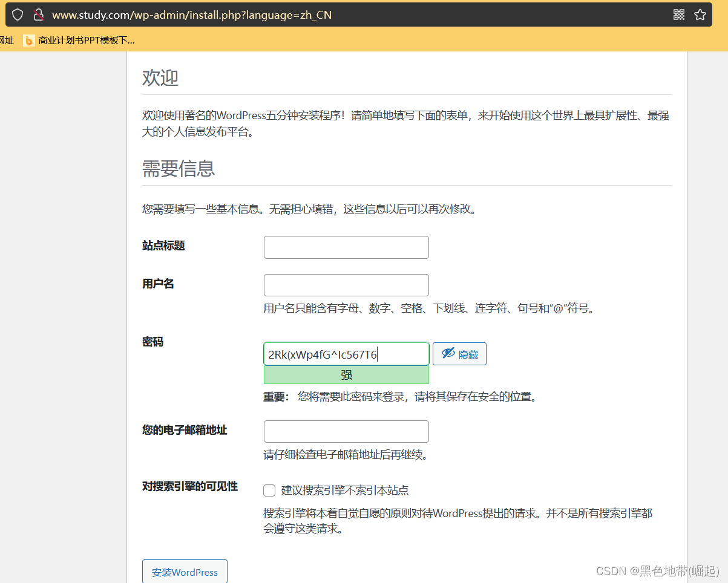Click the 安装WordPress button
Viewport: 728px width, 583px height.
(x=185, y=572)
